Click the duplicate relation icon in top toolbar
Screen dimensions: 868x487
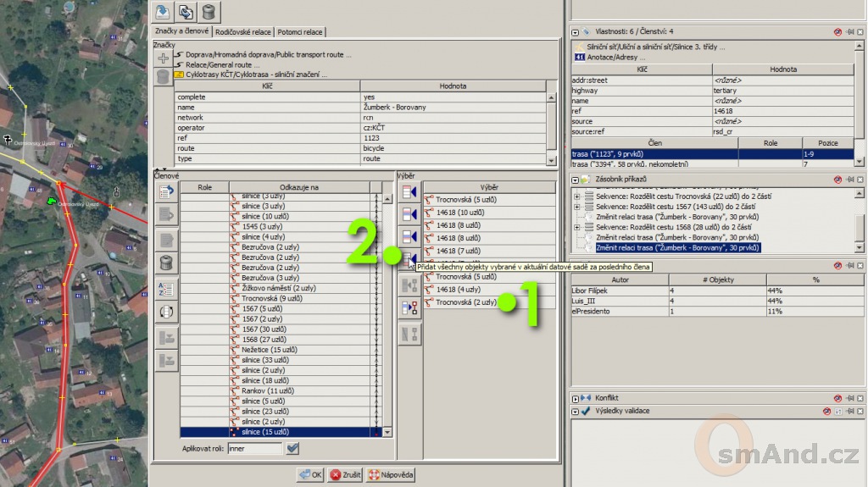click(x=186, y=12)
